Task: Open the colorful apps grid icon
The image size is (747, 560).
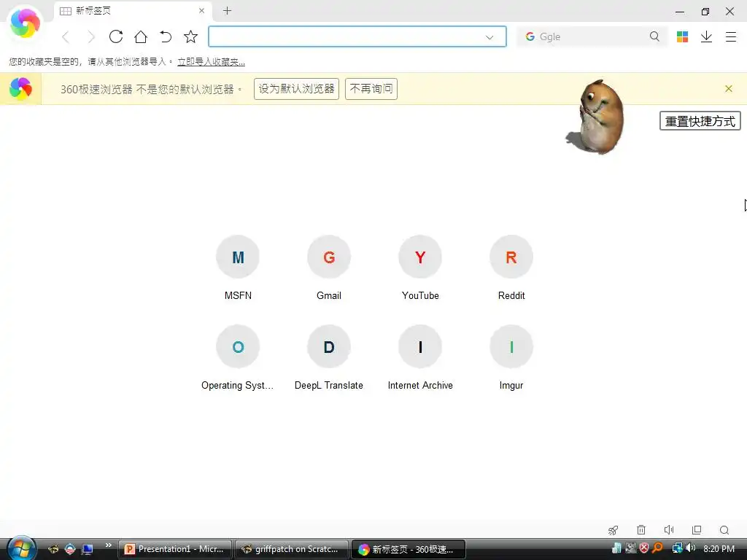Action: 682,36
